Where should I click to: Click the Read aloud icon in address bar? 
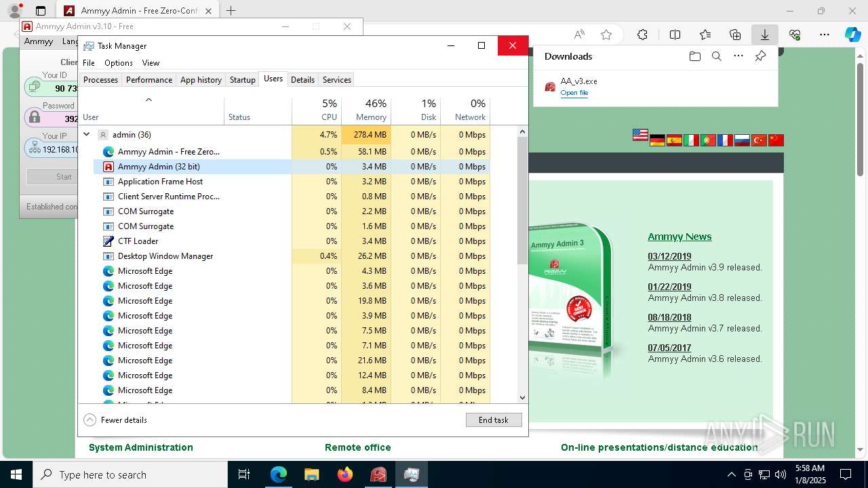(x=579, y=35)
